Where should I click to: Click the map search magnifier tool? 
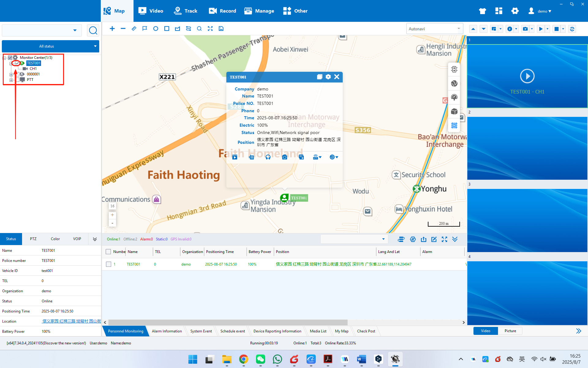199,29
